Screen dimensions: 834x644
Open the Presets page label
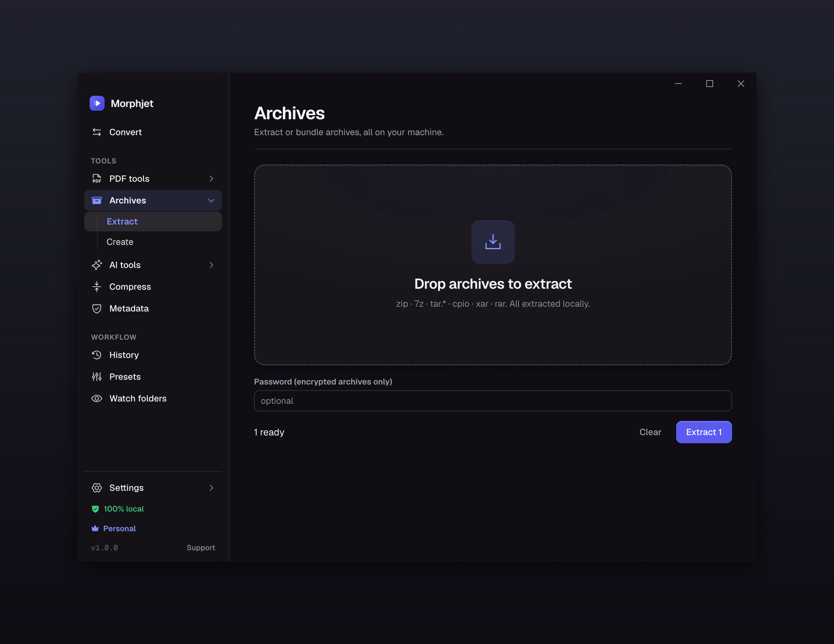pyautogui.click(x=125, y=377)
